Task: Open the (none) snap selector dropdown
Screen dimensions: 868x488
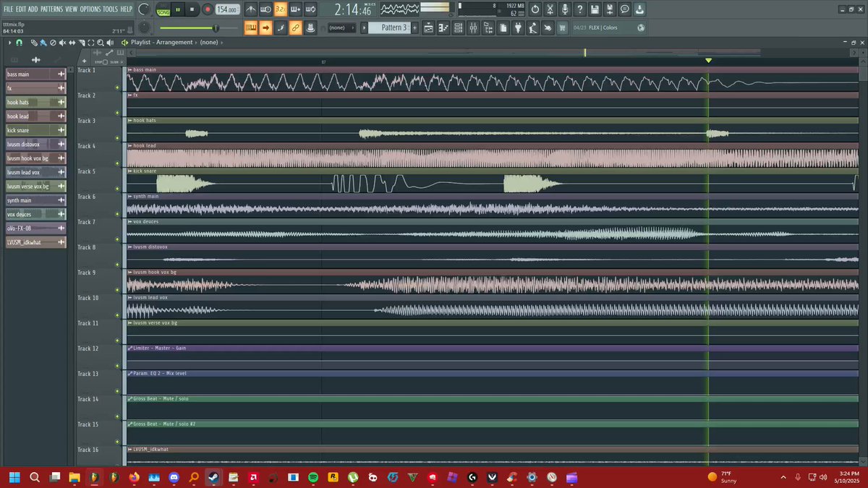Action: point(341,27)
